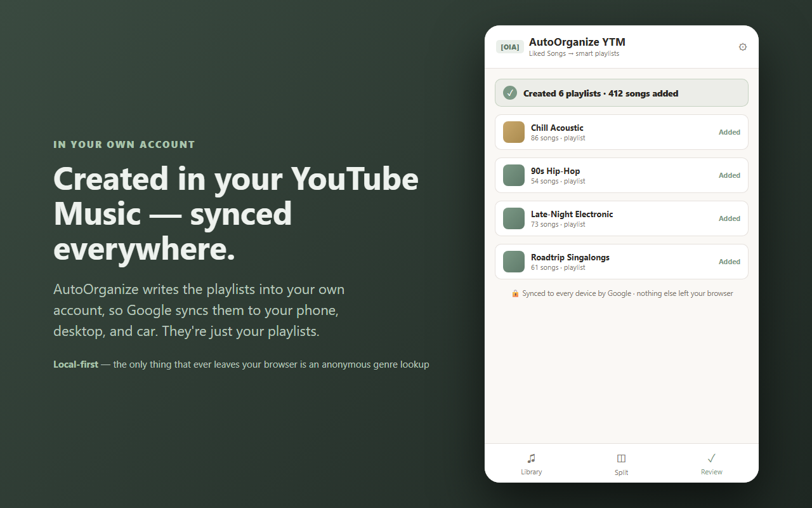Select the 90s Hip-Hop playlist title
The image size is (812, 508).
[x=556, y=171]
